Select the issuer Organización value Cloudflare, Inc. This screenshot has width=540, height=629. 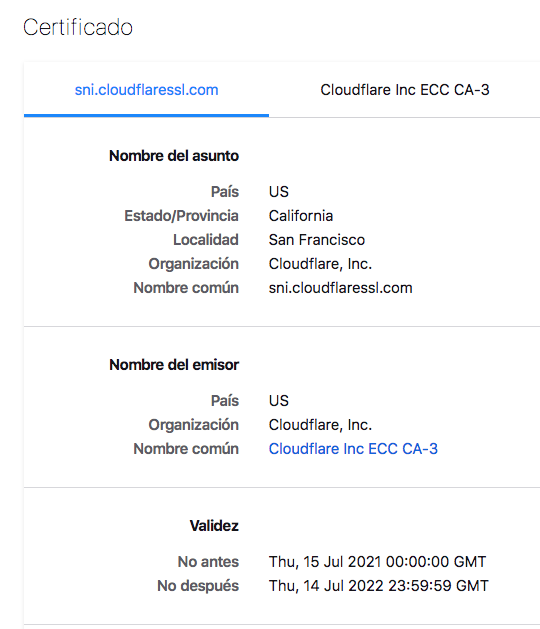pos(320,425)
